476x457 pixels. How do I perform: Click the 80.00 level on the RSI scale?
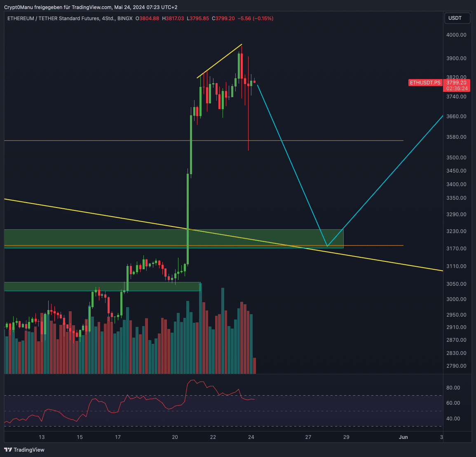[453, 388]
